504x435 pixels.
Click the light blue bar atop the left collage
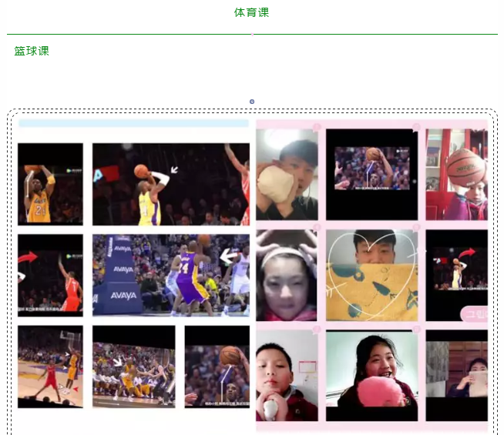(x=133, y=123)
